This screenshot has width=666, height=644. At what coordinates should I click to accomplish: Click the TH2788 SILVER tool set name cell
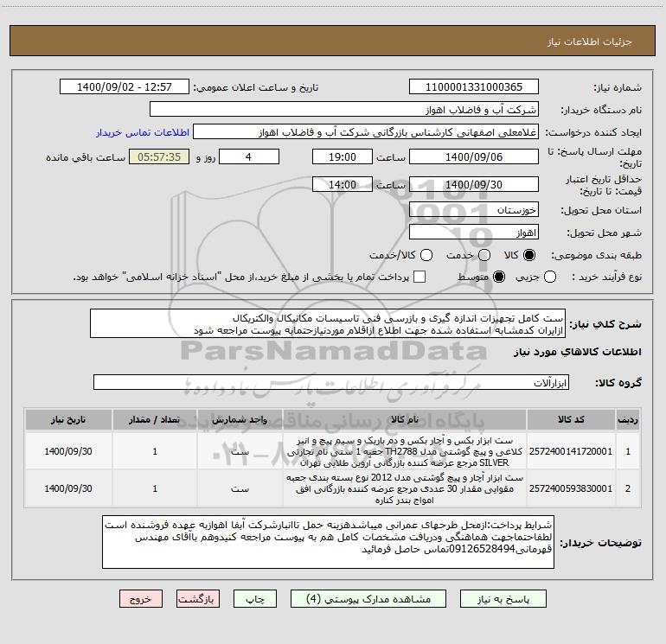[405, 451]
